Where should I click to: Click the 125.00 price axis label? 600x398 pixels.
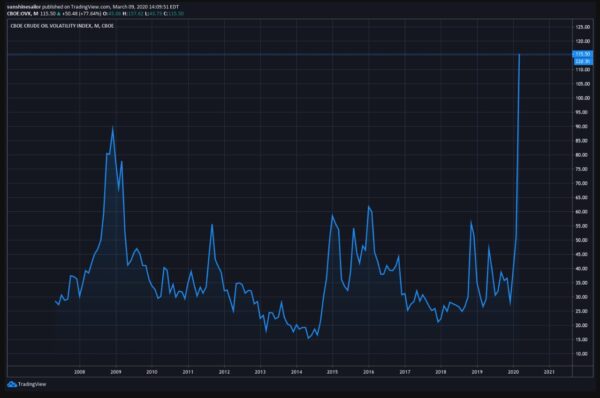pos(582,27)
